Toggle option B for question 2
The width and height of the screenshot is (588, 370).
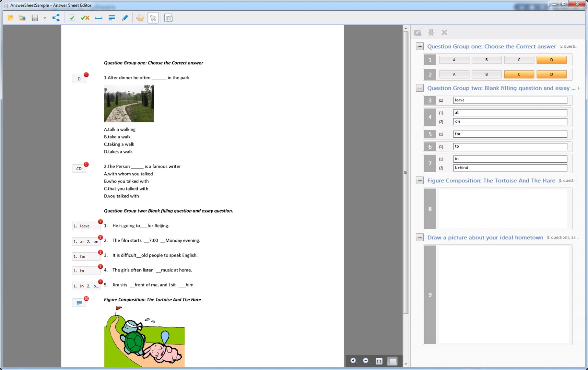click(x=487, y=74)
